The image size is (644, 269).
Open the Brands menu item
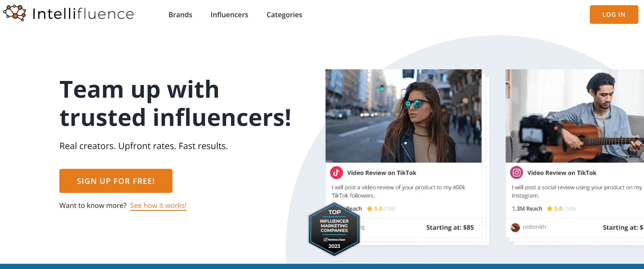pyautogui.click(x=180, y=15)
